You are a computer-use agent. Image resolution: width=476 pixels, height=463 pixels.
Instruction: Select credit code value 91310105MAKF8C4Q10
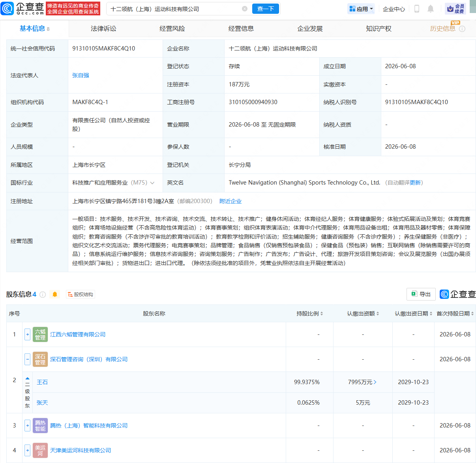104,49
